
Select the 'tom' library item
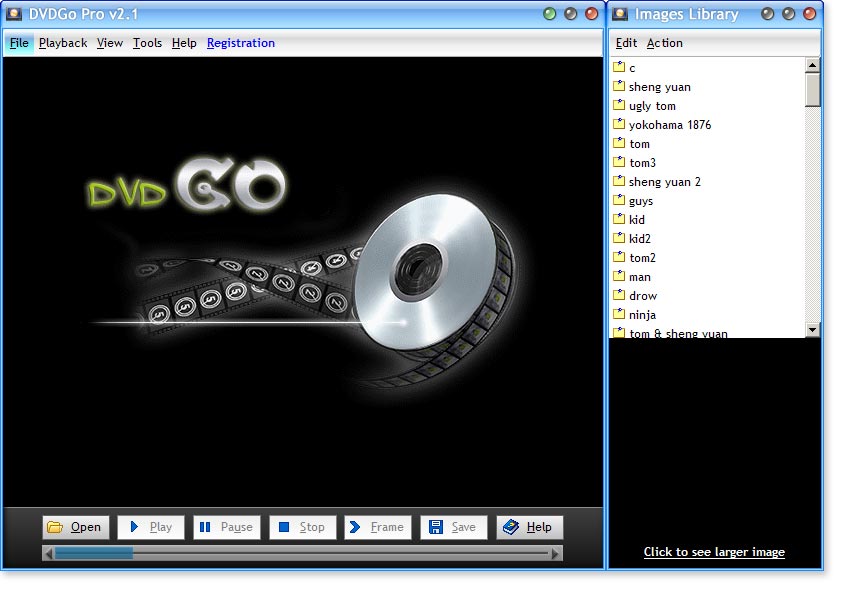pyautogui.click(x=639, y=144)
